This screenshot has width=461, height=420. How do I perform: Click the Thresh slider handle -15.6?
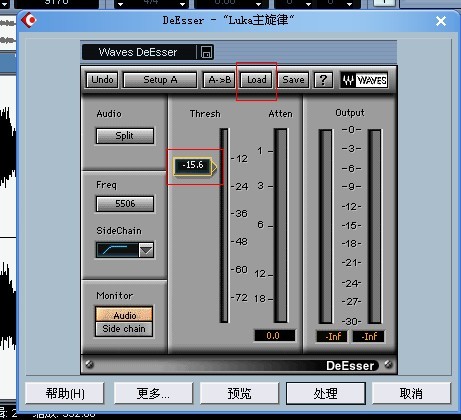pyautogui.click(x=194, y=166)
